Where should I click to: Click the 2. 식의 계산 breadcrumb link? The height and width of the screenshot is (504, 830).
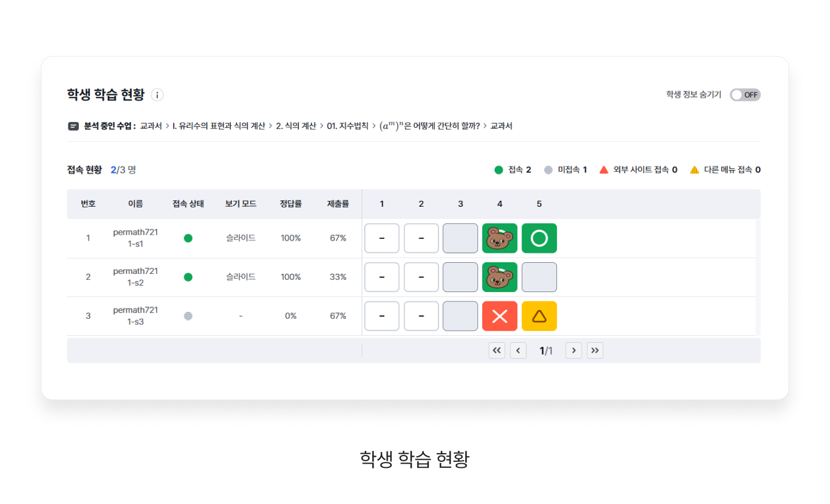point(296,126)
